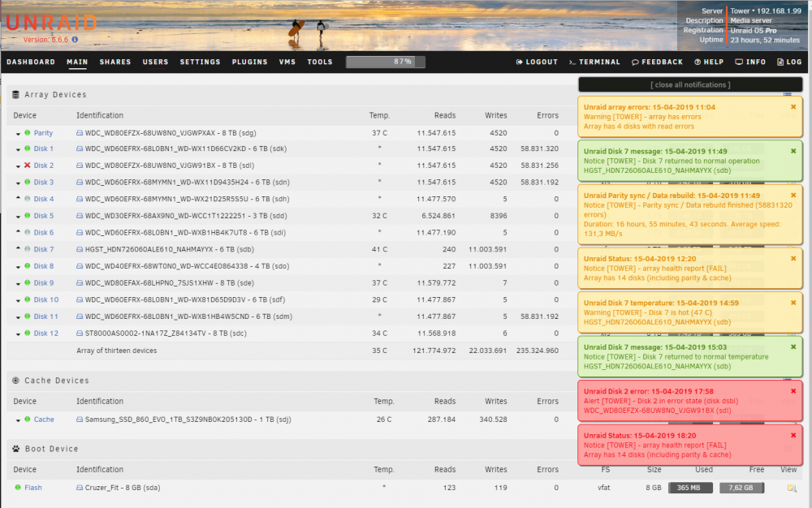Viewport: 812px width, 508px height.
Task: Click the 365 MB used space bar
Action: (690, 488)
